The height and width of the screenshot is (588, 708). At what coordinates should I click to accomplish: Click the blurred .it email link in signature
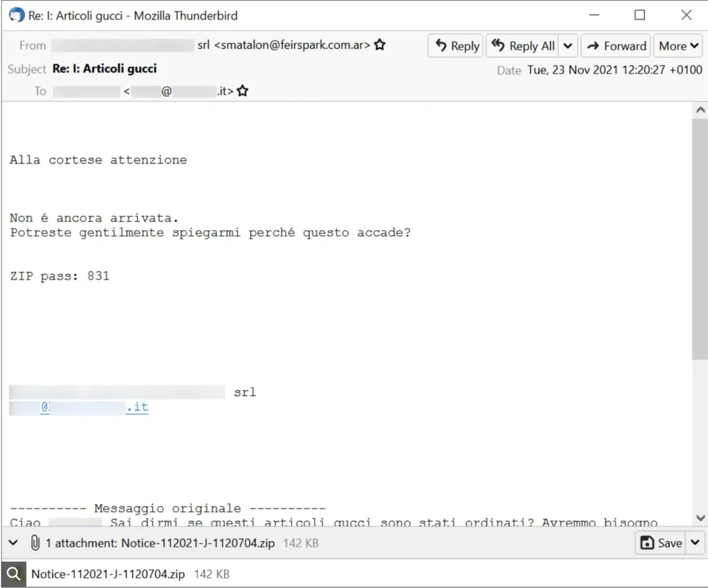pos(94,407)
